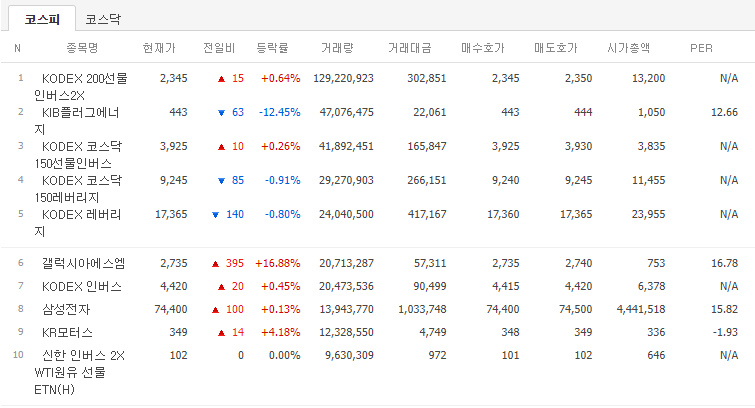Select the volume 20,713,287

click(x=347, y=263)
